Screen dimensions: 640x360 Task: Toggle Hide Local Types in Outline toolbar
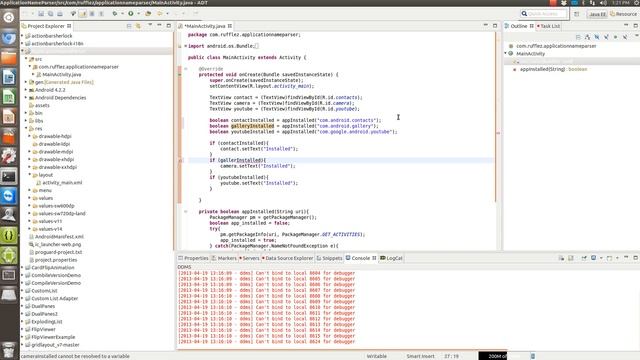point(625,37)
